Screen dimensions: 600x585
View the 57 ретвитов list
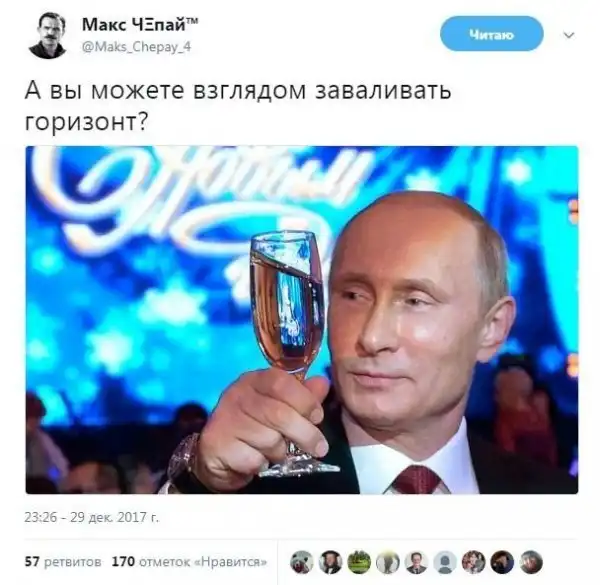(x=63, y=562)
